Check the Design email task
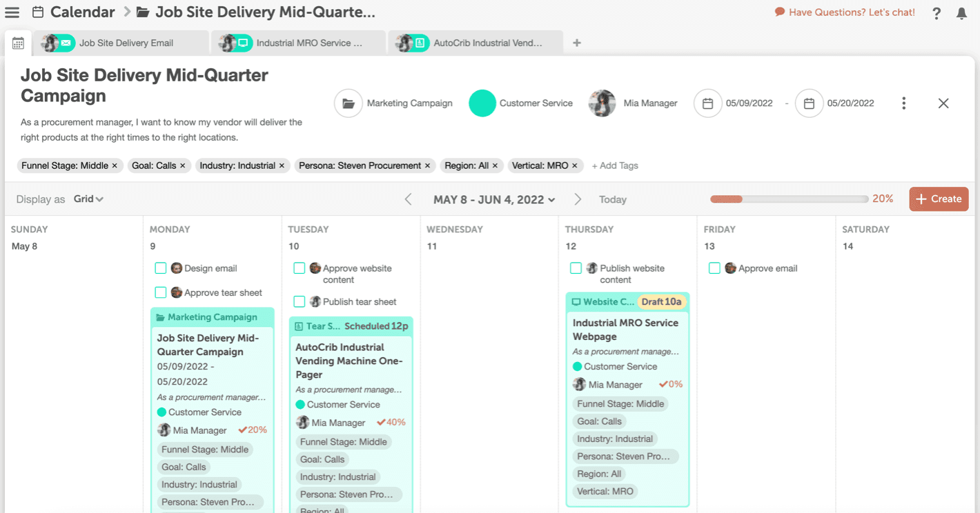Viewport: 980px width, 513px height. 161,268
